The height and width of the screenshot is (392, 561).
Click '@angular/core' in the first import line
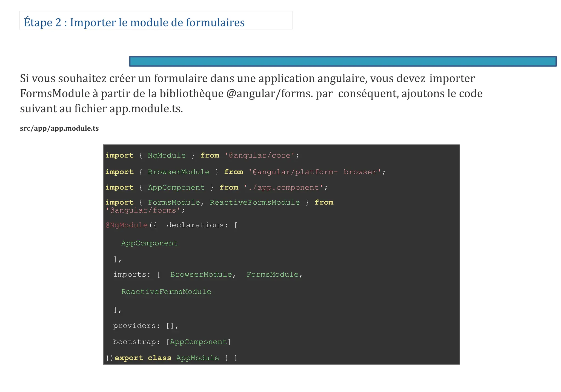point(260,156)
